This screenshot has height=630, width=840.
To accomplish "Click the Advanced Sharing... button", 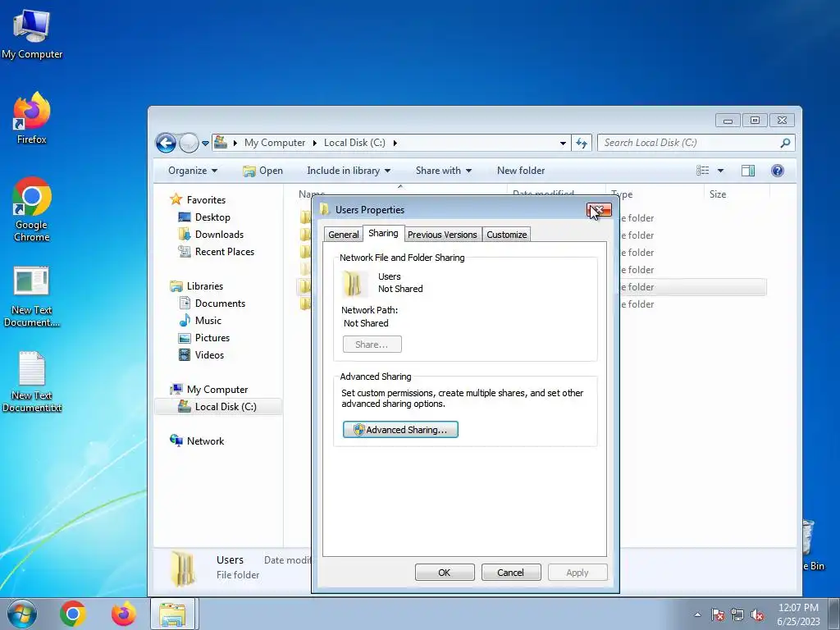I will [x=400, y=430].
